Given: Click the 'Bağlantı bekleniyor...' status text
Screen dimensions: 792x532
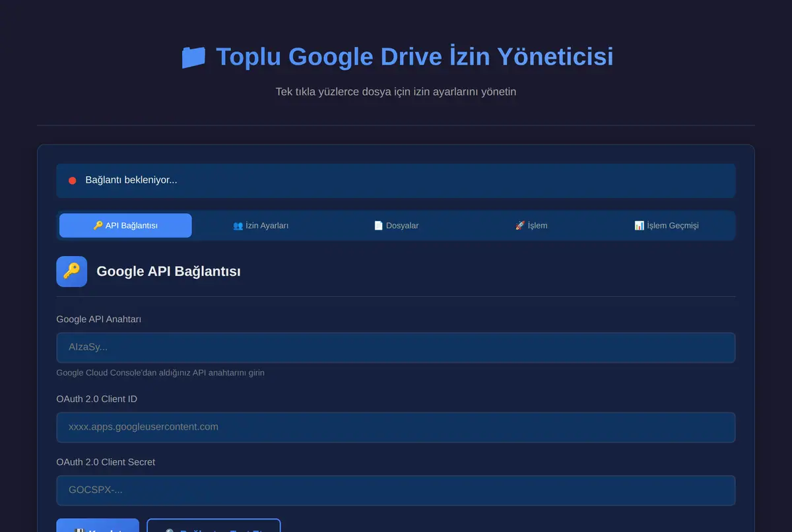Looking at the screenshot, I should 131,180.
